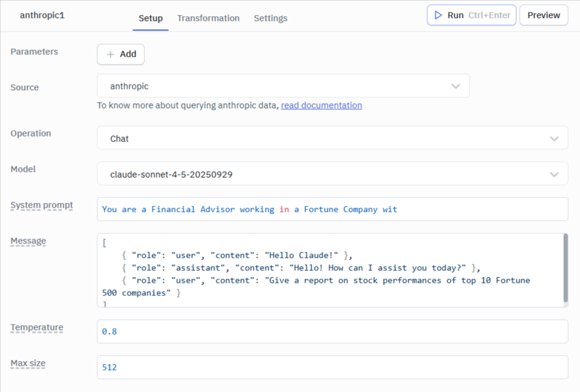Open the read documentation link
The image size is (580, 392).
click(x=322, y=106)
